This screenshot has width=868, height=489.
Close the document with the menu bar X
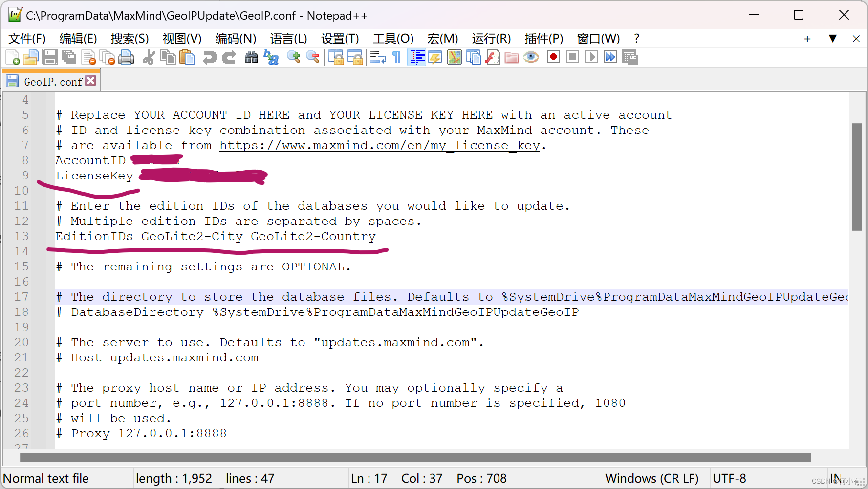click(856, 39)
